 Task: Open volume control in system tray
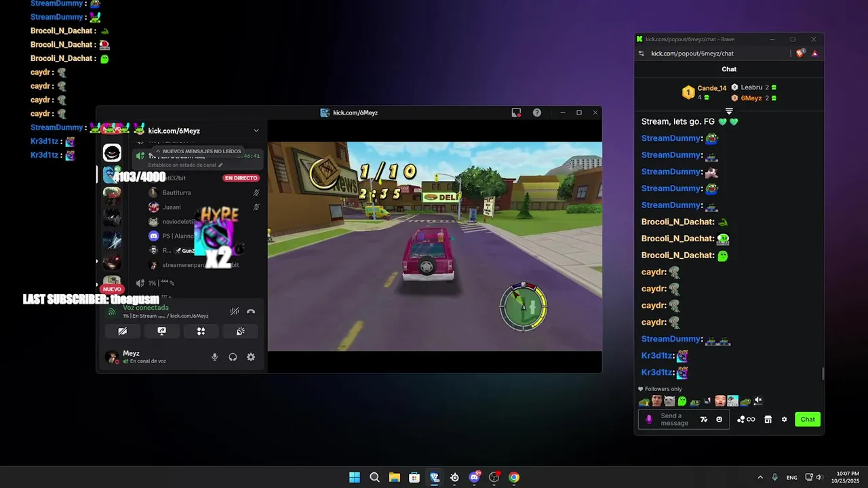pyautogui.click(x=819, y=477)
